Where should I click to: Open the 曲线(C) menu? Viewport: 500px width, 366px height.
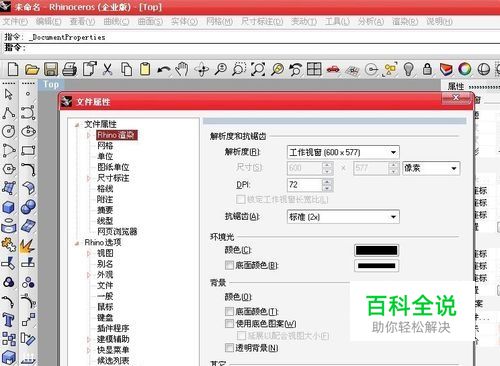[116, 22]
